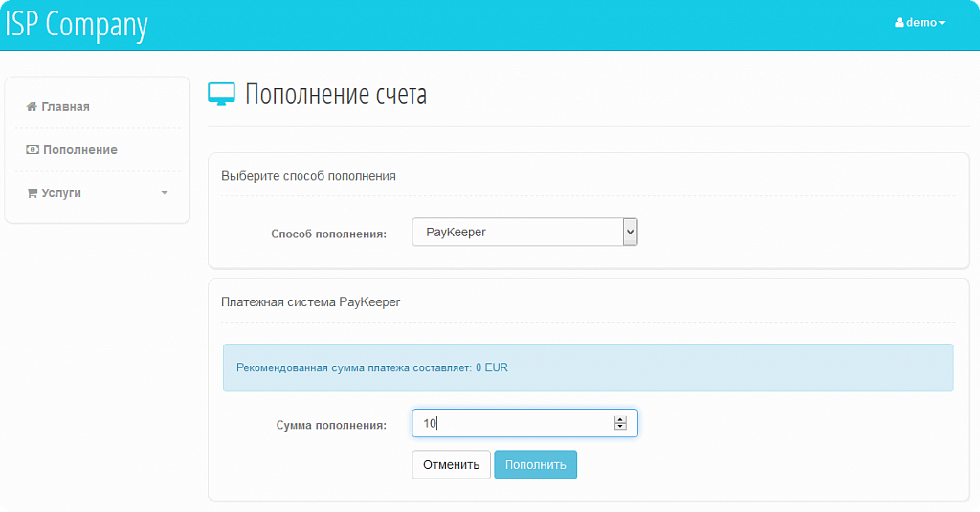Viewport: 980px width, 512px height.
Task: Click the Способ пополнения label
Action: [x=328, y=234]
